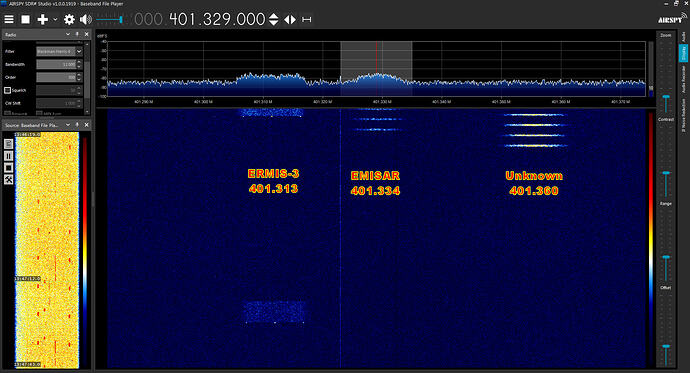
Task: Open a baseband file with the file icon
Action: (8, 144)
